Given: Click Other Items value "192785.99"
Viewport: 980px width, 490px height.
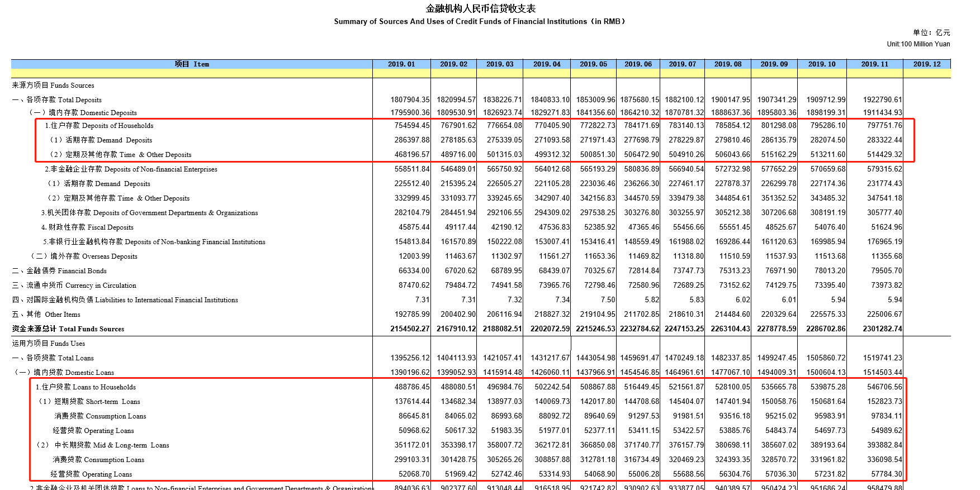Looking at the screenshot, I should tap(412, 315).
